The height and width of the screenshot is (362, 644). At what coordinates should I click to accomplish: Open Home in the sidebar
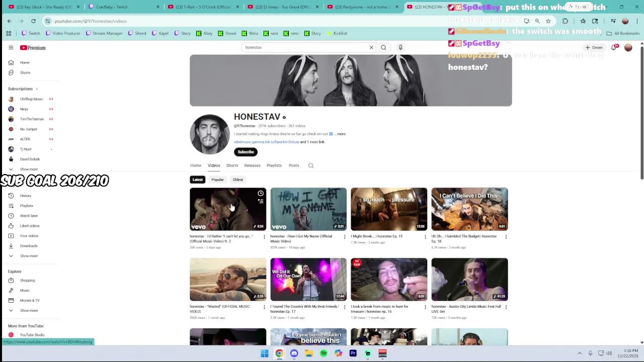click(x=24, y=62)
